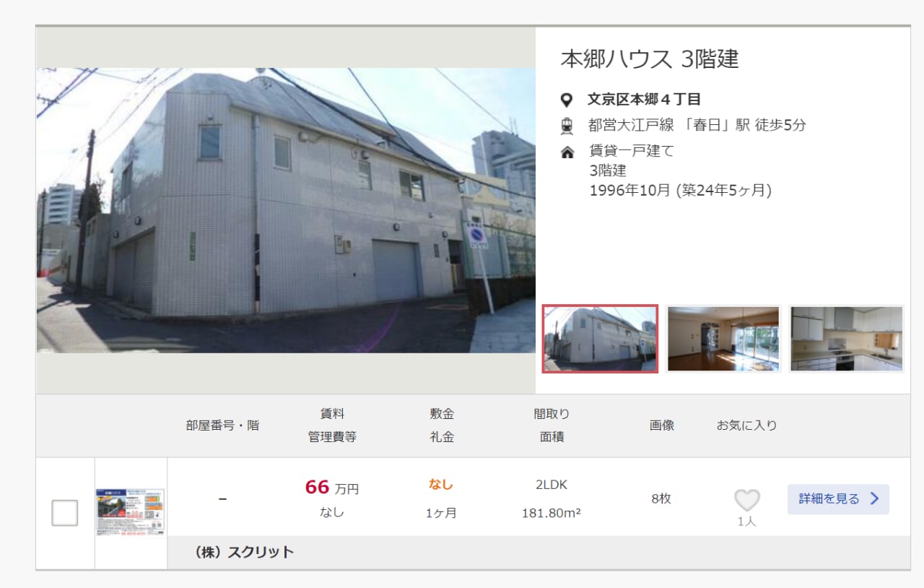Viewport: 924px width, 588px height.
Task: Click the 賃料 管理費等 column header
Action: (332, 425)
